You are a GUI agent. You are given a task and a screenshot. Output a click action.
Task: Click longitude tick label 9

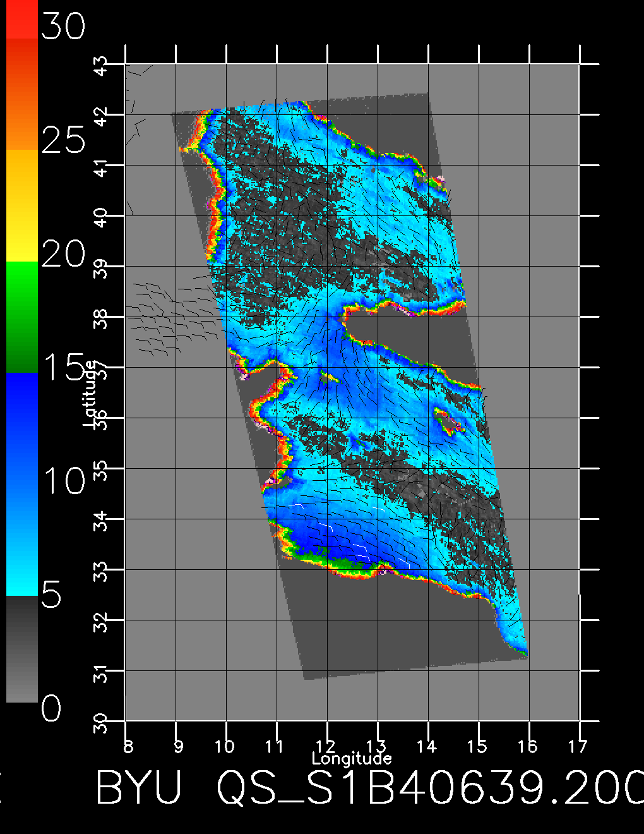point(179,747)
